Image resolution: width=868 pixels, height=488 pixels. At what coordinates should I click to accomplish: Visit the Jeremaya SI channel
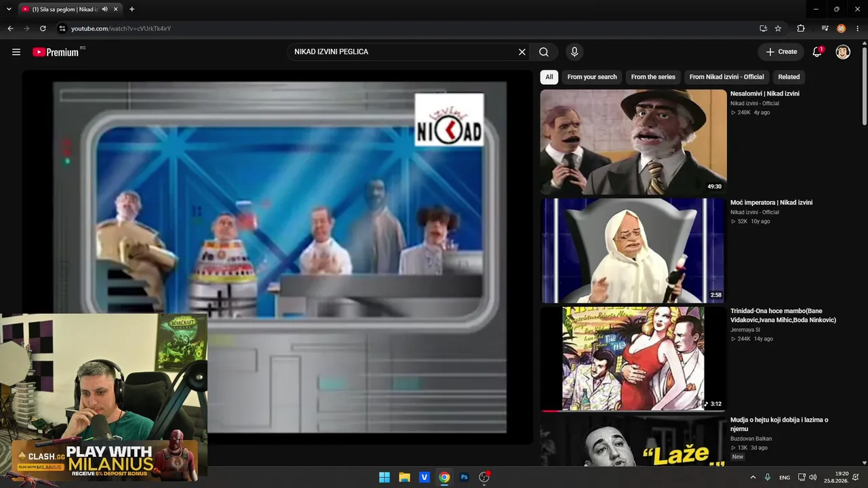745,330
